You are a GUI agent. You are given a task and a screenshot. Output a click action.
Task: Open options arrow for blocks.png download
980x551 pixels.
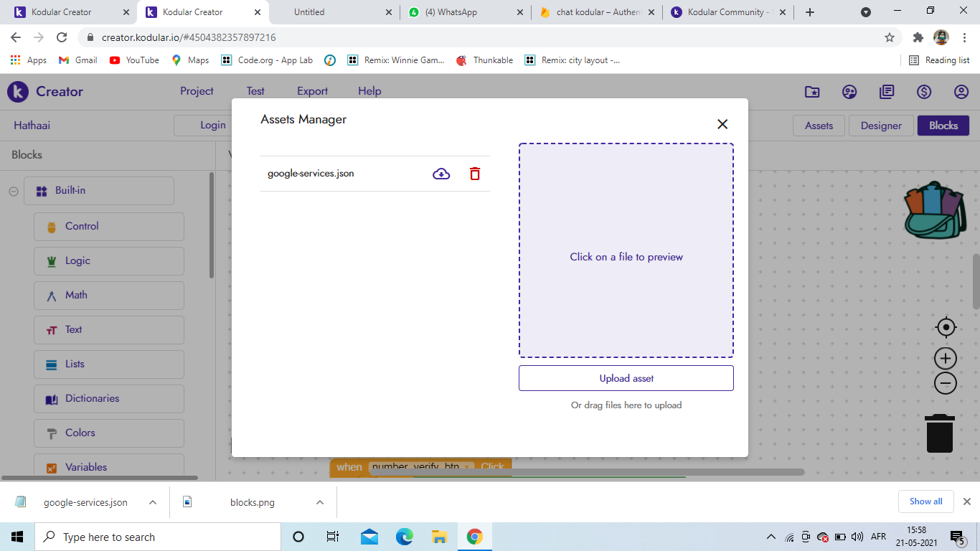(320, 502)
